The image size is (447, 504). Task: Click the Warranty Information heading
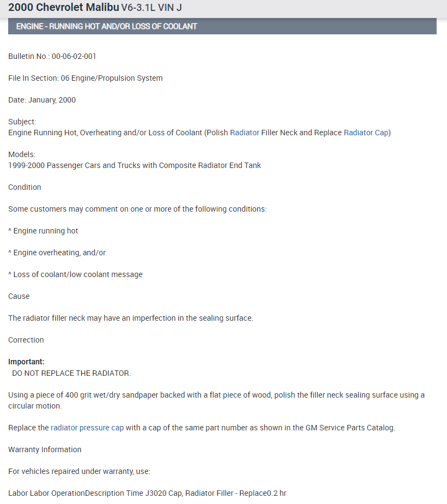click(x=45, y=449)
